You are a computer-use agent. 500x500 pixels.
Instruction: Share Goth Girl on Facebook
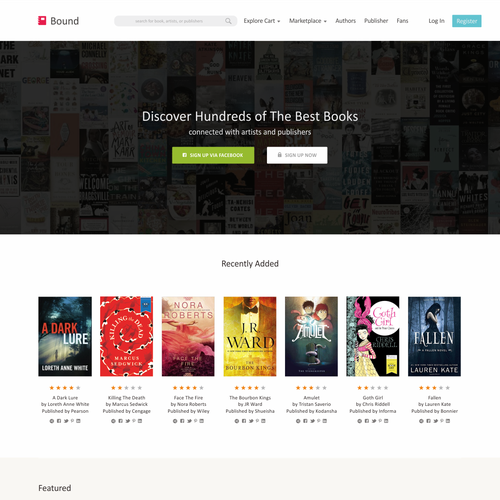(367, 421)
